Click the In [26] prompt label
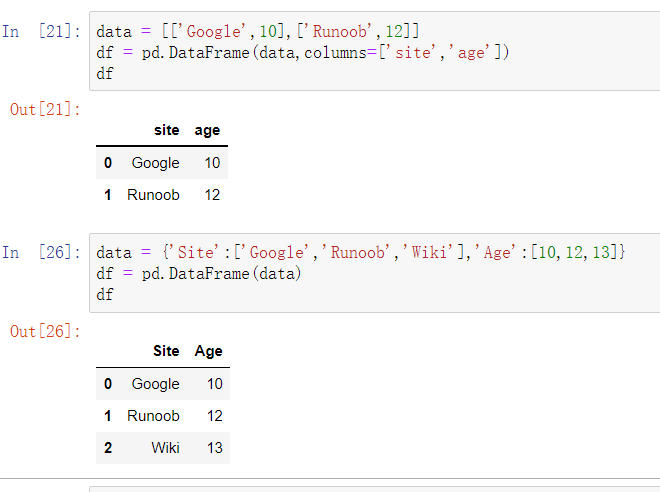This screenshot has height=492, width=660. [x=36, y=252]
